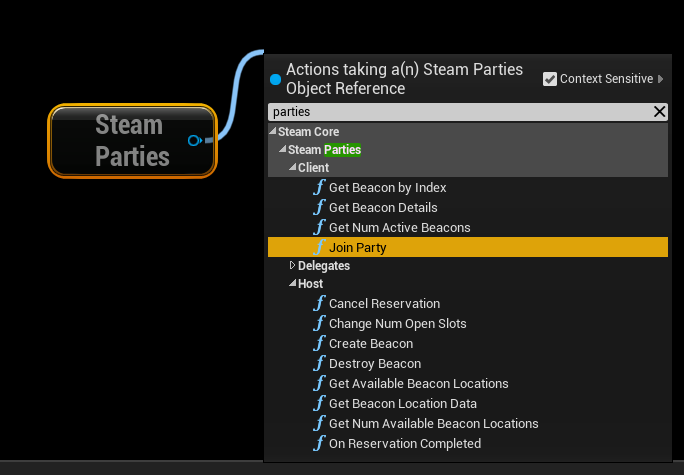Choose Get Num Active Beacons action
The height and width of the screenshot is (475, 684).
(x=399, y=228)
